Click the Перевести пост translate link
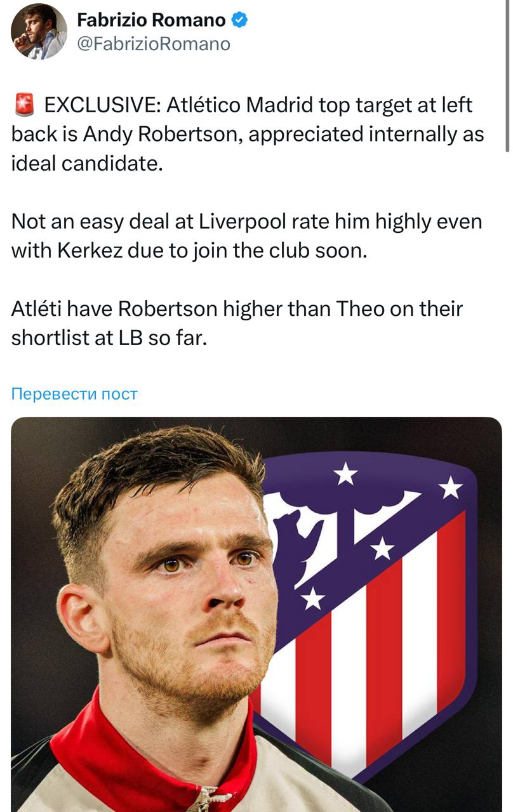This screenshot has height=812, width=513. point(74,394)
